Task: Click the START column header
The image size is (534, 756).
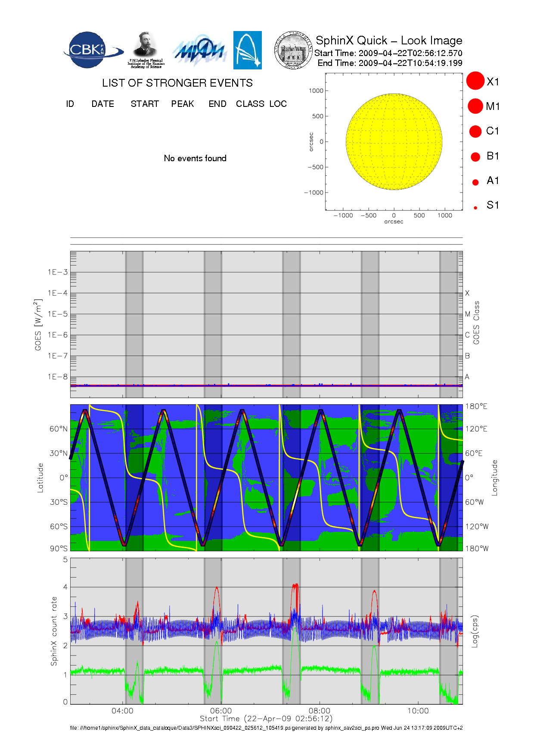Action: click(x=145, y=104)
